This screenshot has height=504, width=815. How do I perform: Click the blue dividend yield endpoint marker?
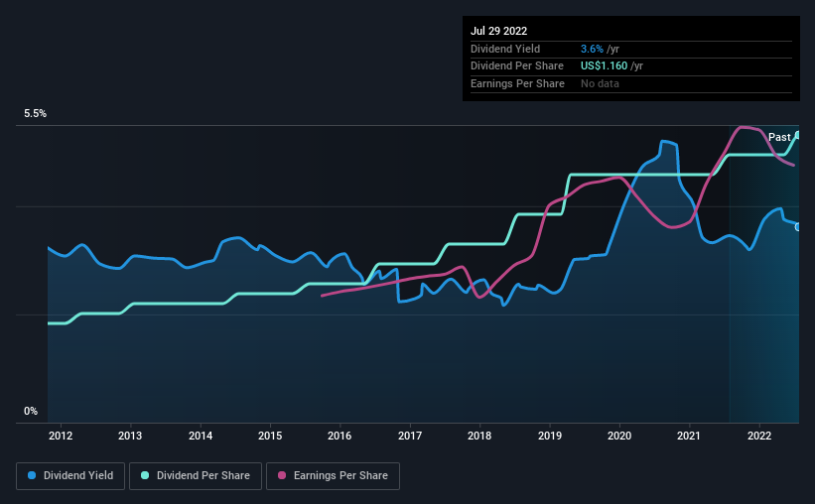[x=798, y=227]
